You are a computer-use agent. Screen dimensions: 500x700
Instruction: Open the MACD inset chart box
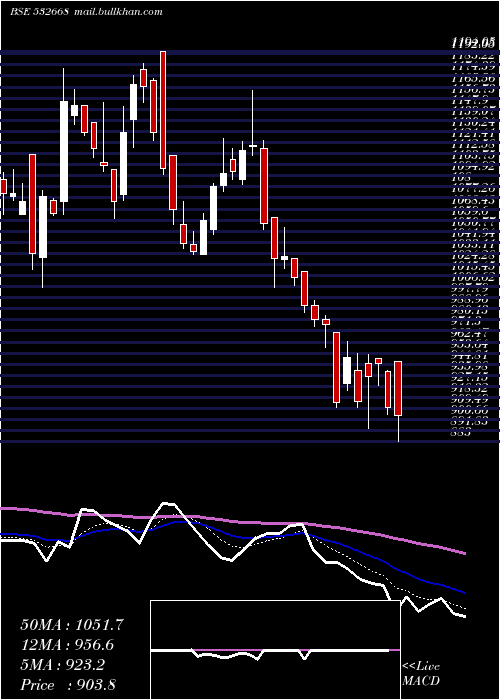tap(275, 650)
